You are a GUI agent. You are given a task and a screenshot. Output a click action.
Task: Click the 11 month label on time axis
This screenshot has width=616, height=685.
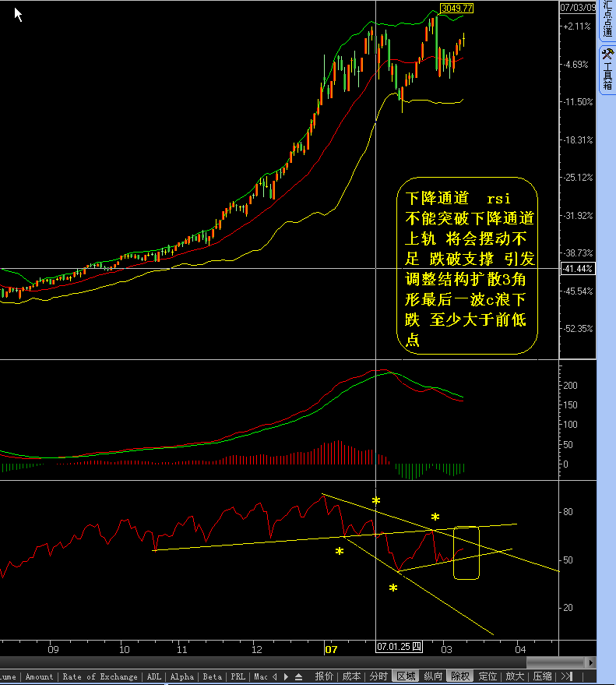[182, 650]
